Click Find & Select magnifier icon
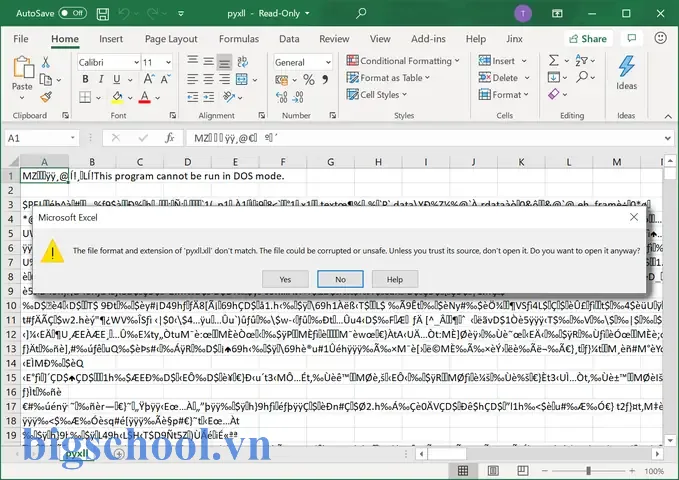 pos(582,78)
